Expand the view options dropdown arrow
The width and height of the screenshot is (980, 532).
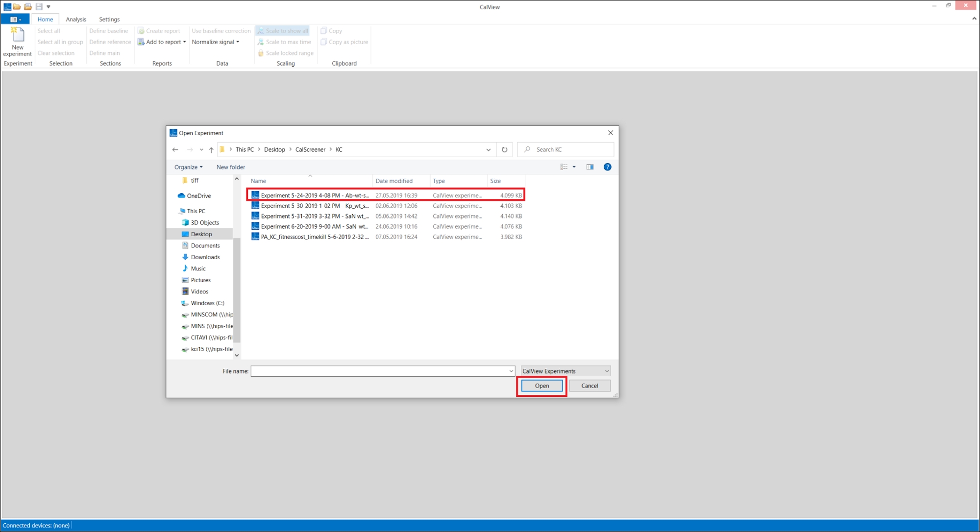(x=574, y=167)
